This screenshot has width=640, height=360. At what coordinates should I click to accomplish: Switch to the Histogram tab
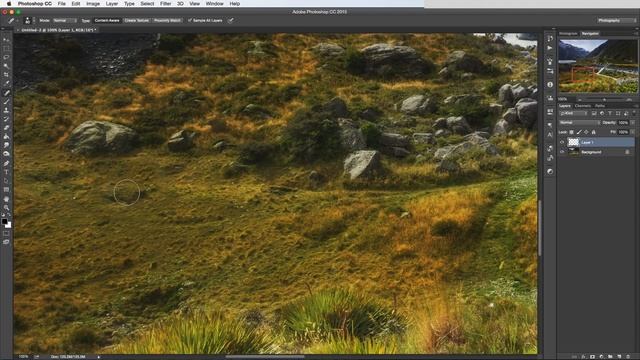tap(568, 33)
